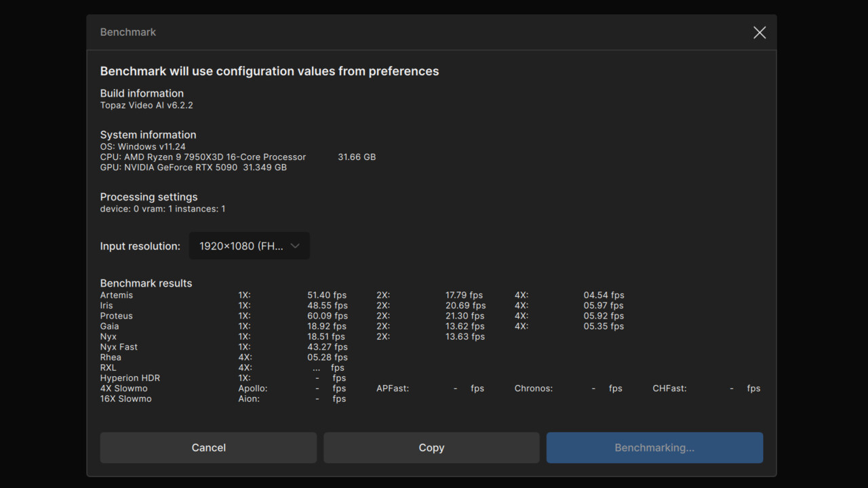868x488 pixels.
Task: Expand the resolution selector chevron
Action: click(x=295, y=245)
